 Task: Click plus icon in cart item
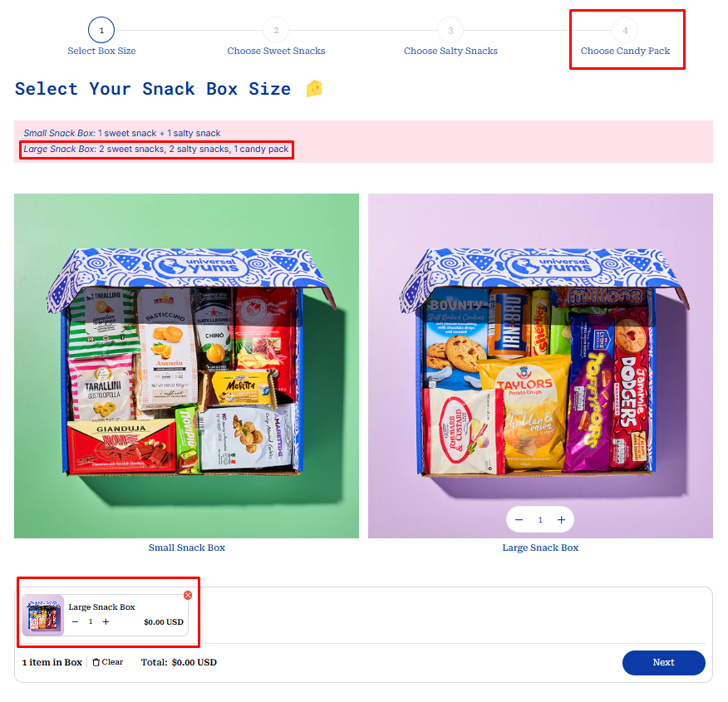[x=106, y=621]
